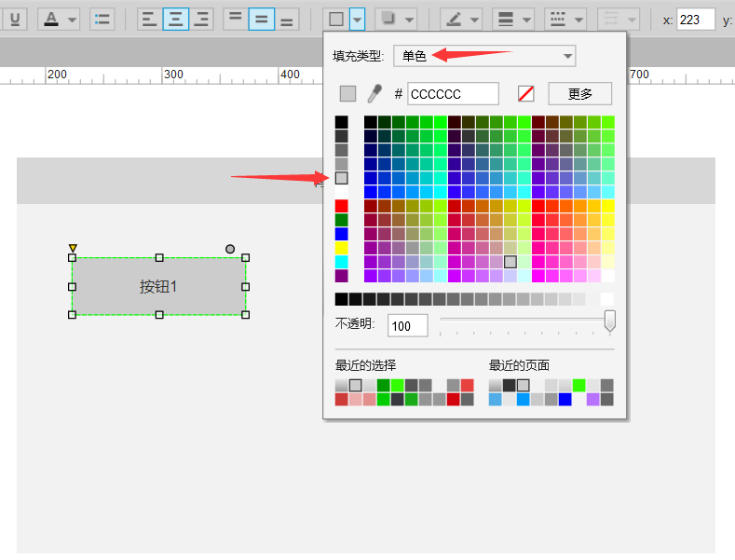Select the outlined gray swatch in basic column
Screen dimensions: 735x560
click(341, 178)
